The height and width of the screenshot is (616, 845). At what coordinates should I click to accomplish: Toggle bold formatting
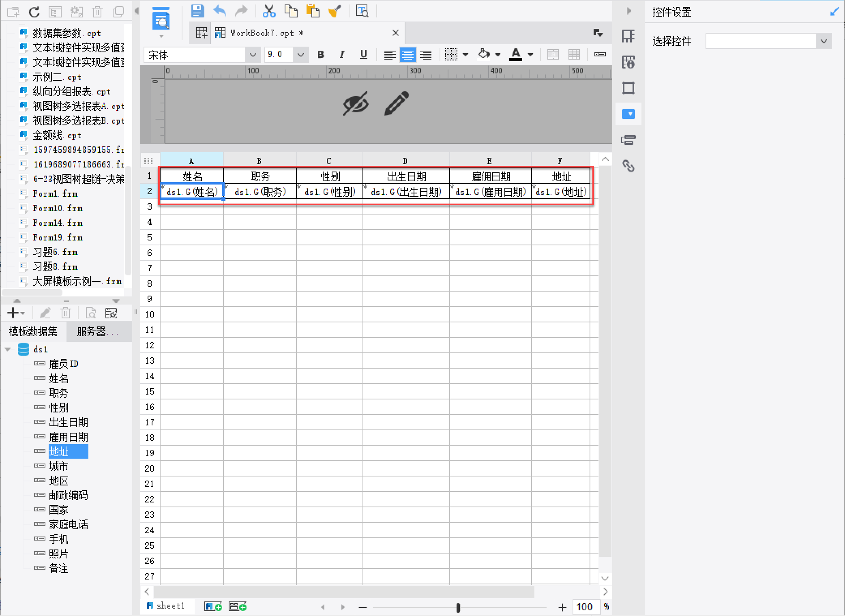321,54
